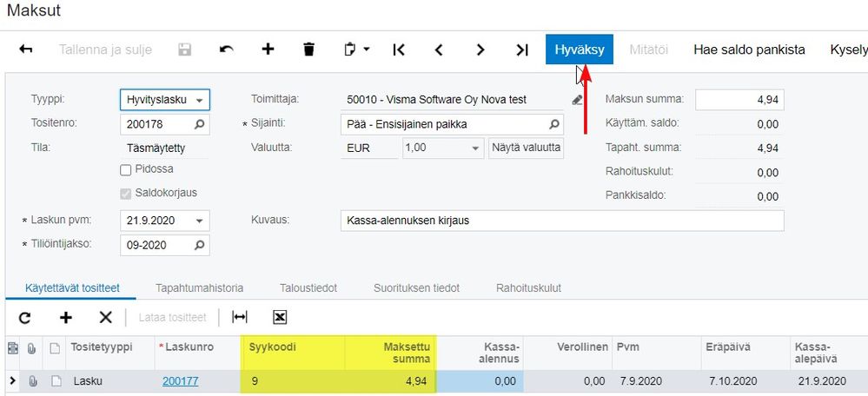868x396 pixels.
Task: Export the grid to Excel
Action: (280, 318)
